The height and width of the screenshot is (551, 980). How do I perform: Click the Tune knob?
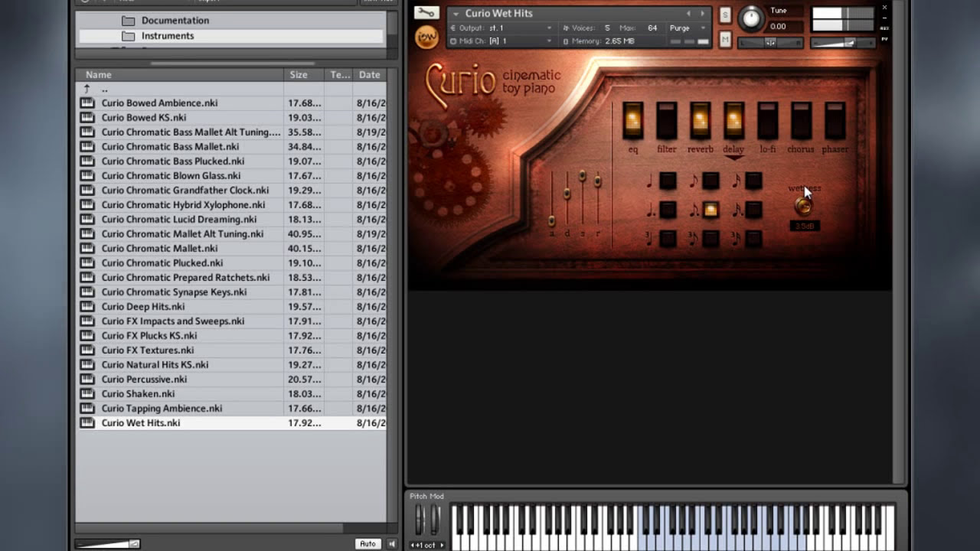(x=751, y=18)
